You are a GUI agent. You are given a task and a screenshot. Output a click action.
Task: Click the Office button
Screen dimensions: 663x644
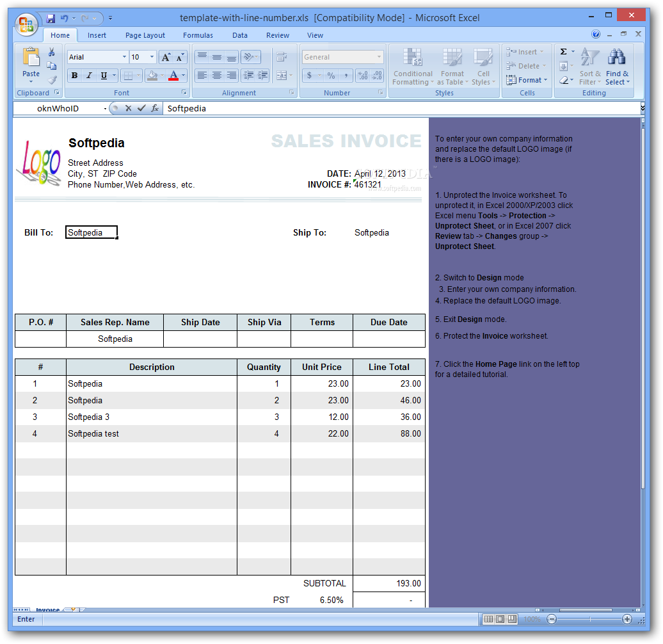click(26, 24)
